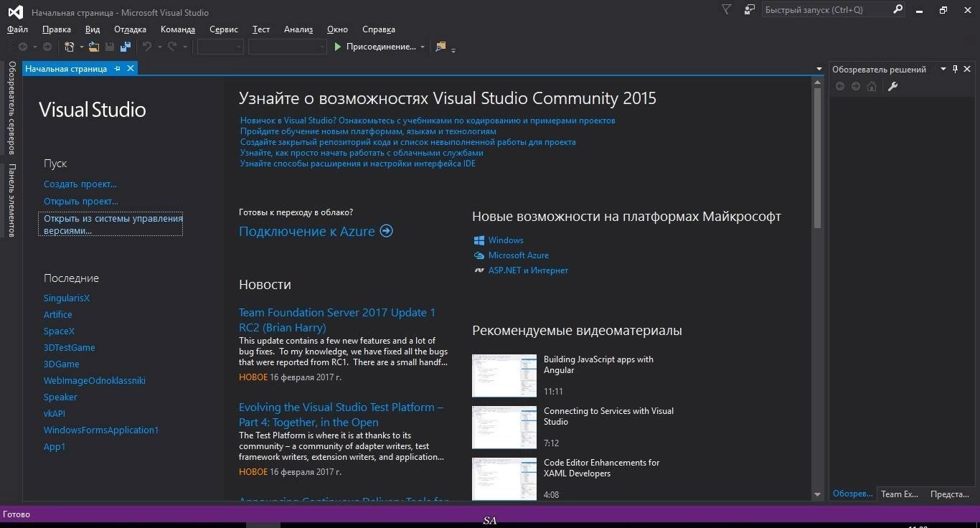This screenshot has height=528, width=980.
Task: Open Building JavaScript apps with Angular thumbnail
Action: (x=504, y=375)
